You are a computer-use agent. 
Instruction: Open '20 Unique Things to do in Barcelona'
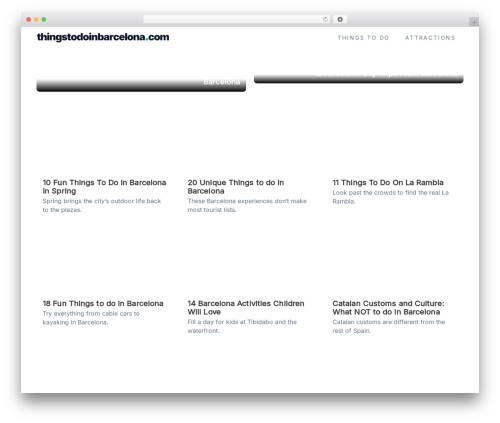click(x=236, y=187)
